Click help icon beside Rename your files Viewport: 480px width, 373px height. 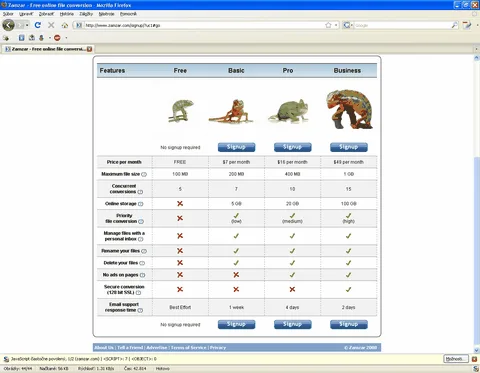[144, 251]
